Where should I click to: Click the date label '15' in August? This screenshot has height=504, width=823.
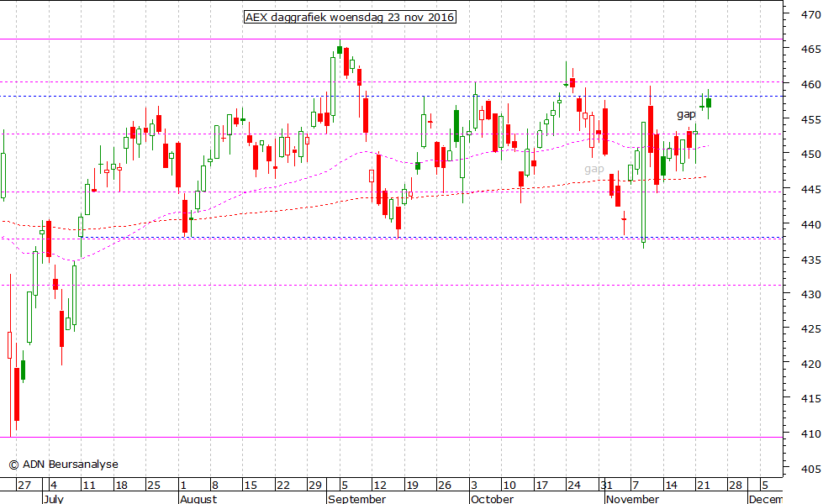251,486
